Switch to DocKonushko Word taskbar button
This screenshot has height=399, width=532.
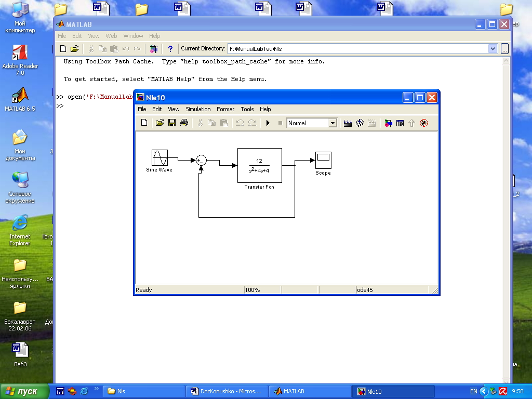coord(227,391)
